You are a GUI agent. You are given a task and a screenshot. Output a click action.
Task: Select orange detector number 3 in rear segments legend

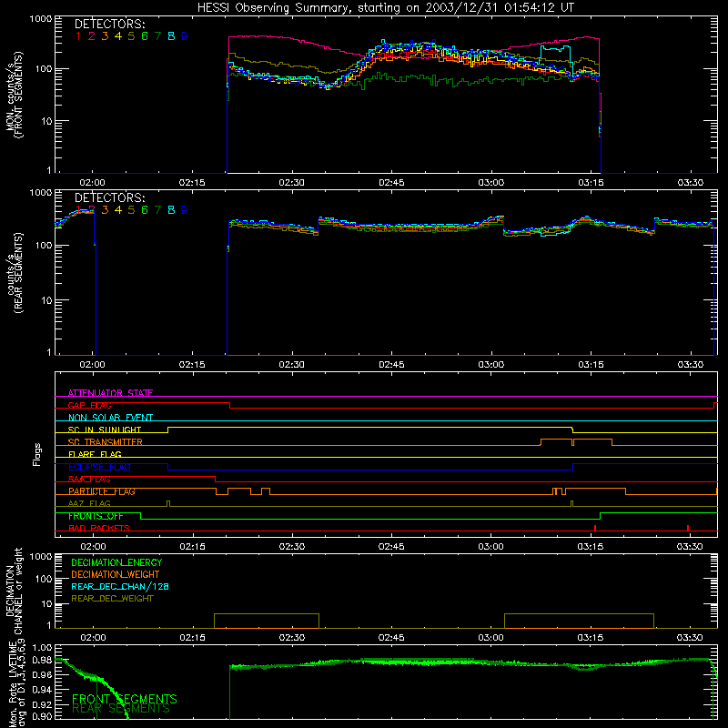point(105,210)
